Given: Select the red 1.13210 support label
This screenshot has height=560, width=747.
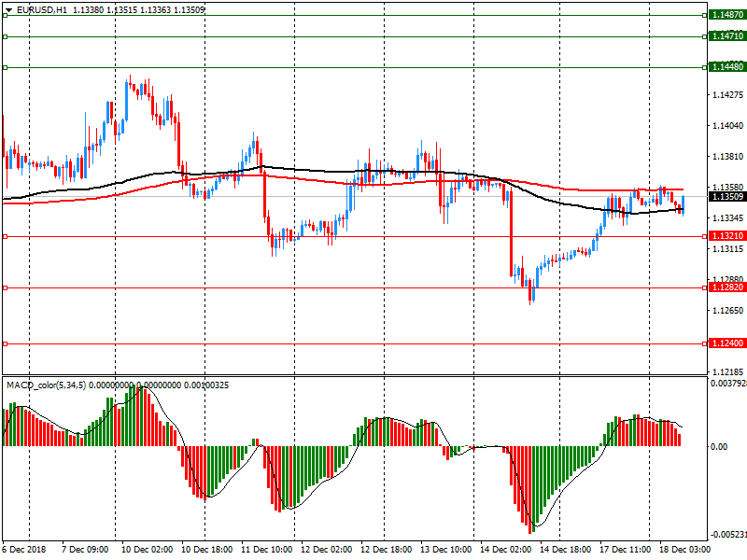Looking at the screenshot, I should pos(726,236).
